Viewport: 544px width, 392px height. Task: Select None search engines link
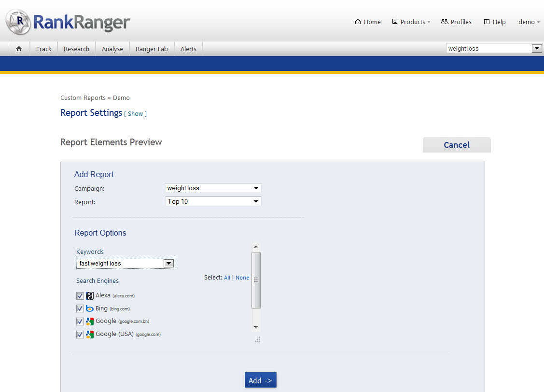pyautogui.click(x=242, y=278)
